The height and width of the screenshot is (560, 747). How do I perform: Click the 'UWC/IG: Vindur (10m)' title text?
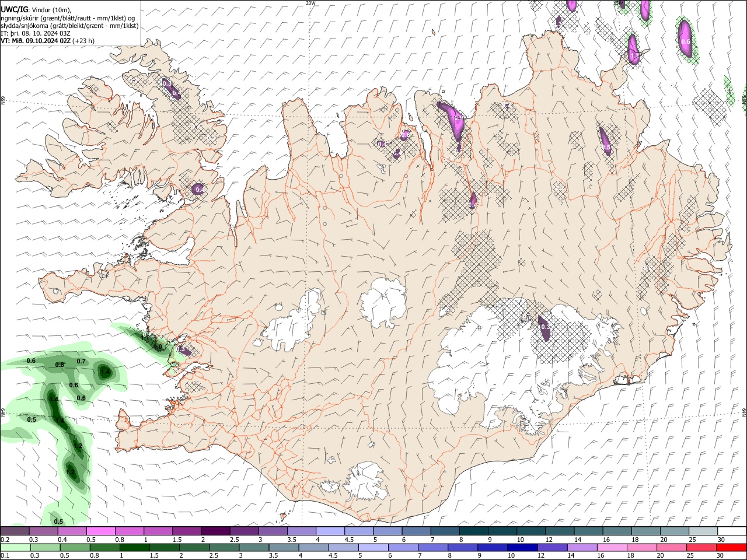point(36,10)
